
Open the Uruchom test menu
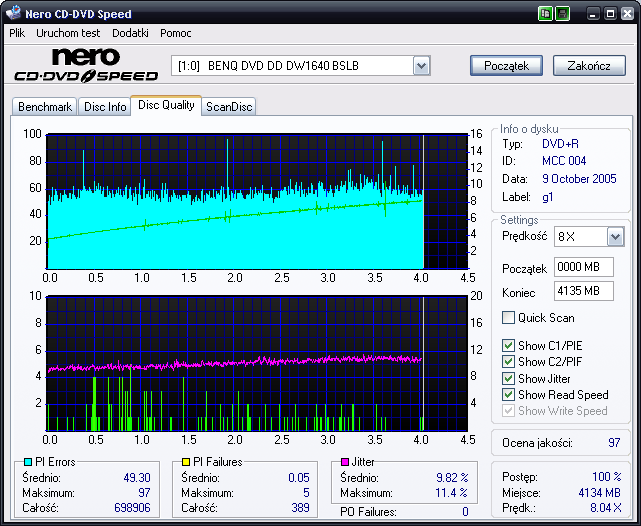click(68, 33)
